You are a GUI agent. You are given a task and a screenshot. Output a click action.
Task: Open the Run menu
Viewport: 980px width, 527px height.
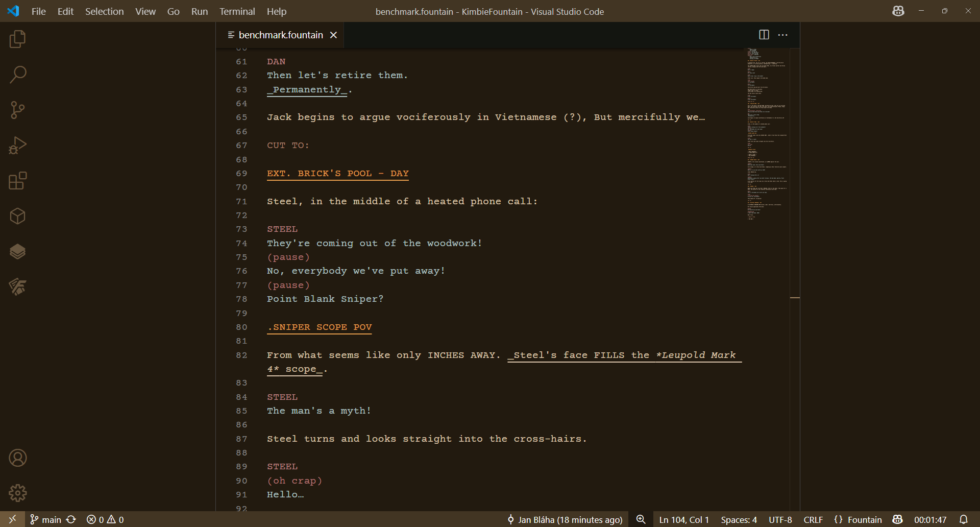[200, 11]
